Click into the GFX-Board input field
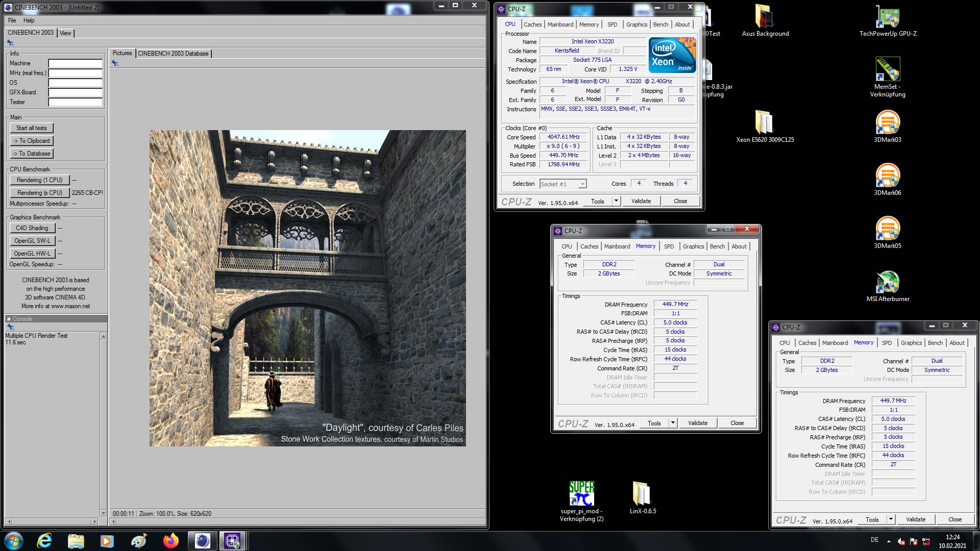The width and height of the screenshot is (980, 551). [76, 92]
